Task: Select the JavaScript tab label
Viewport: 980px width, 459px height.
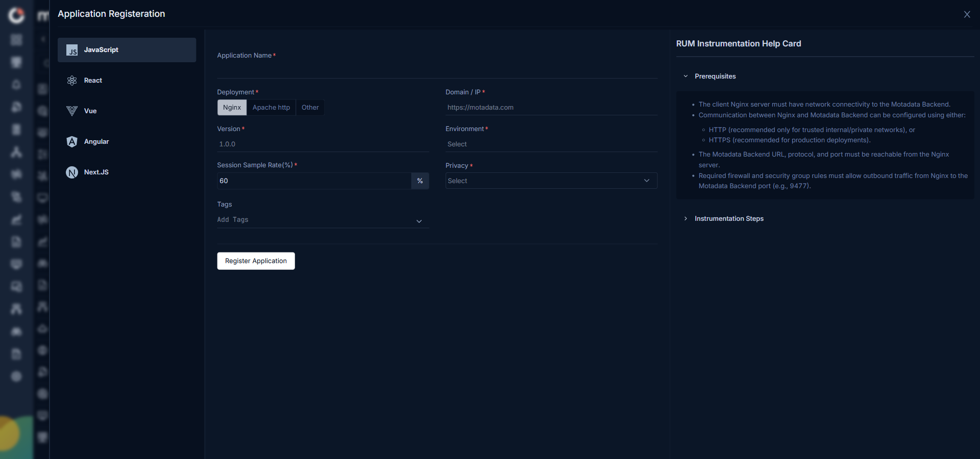Action: pyautogui.click(x=101, y=50)
